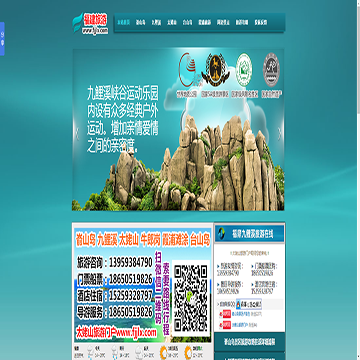The image size is (360, 360).
Task: Click 导游服务 phone row in banner
Action: [115, 312]
